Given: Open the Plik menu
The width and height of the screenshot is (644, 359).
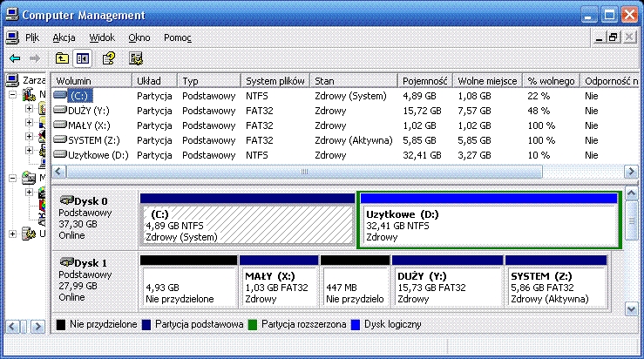Looking at the screenshot, I should click(x=32, y=37).
